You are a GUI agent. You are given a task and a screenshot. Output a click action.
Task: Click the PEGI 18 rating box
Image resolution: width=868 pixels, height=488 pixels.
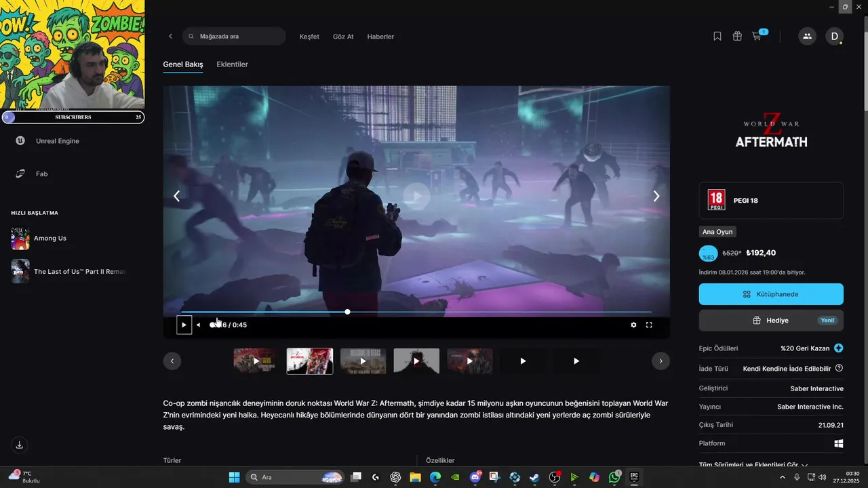[771, 201]
